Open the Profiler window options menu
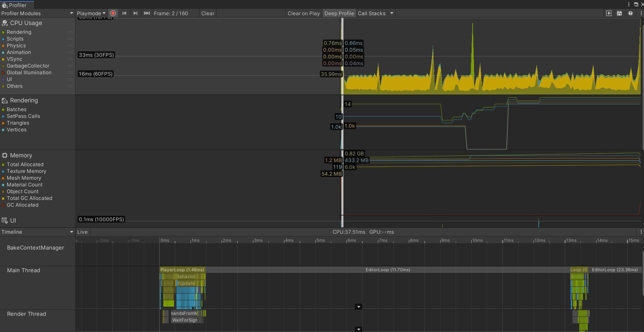 (x=629, y=4)
